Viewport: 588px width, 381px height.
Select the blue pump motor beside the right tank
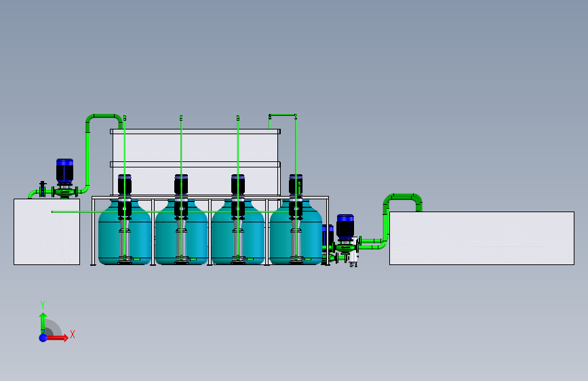pos(345,226)
